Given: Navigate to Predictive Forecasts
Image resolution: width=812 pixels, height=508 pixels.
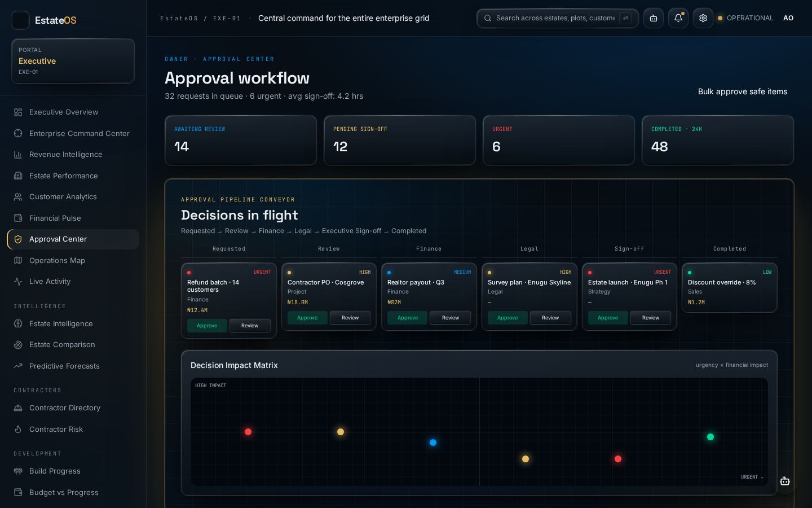Looking at the screenshot, I should click(x=73, y=366).
